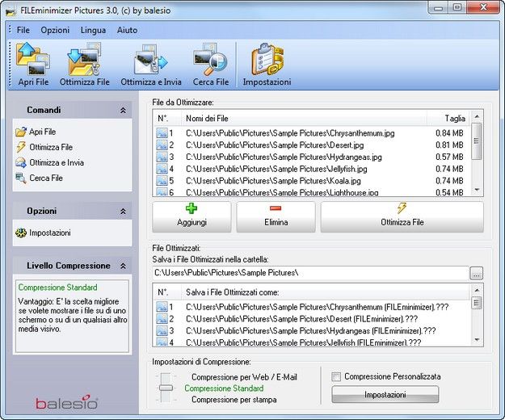Click the Aggiungi button
The height and width of the screenshot is (420, 505).
(191, 216)
